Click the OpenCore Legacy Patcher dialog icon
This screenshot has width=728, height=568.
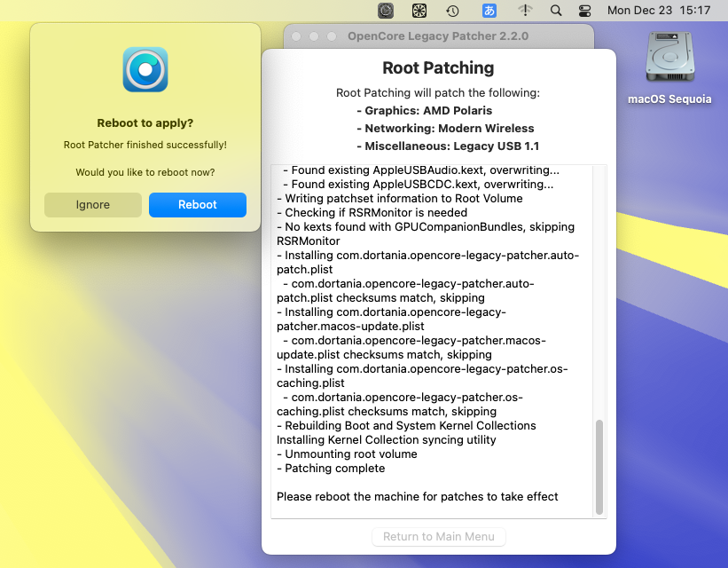point(145,69)
